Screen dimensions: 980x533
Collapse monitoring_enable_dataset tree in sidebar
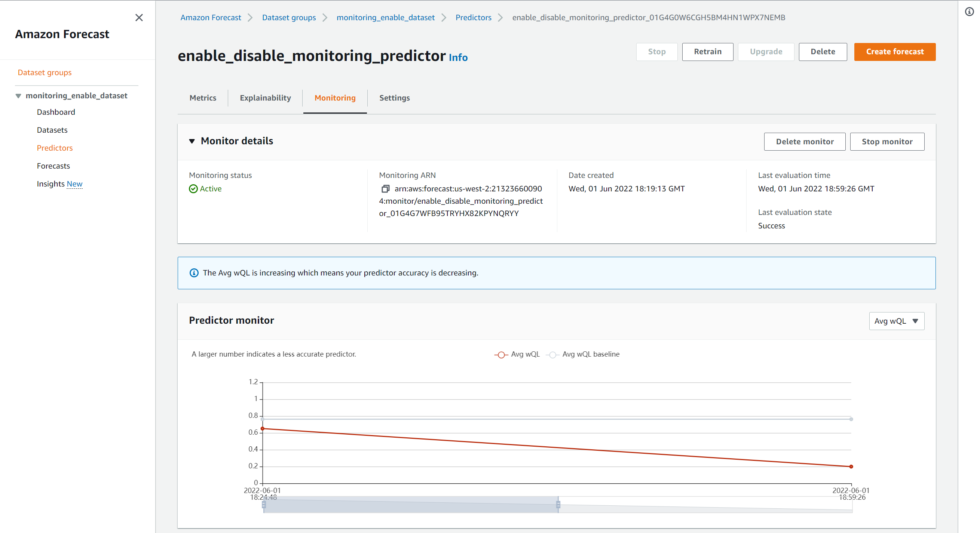pyautogui.click(x=18, y=96)
